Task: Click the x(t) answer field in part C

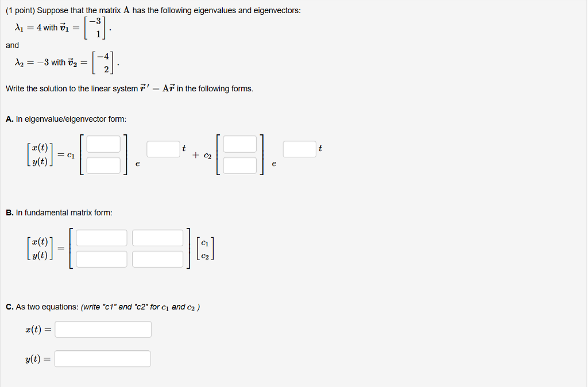Action: point(103,329)
